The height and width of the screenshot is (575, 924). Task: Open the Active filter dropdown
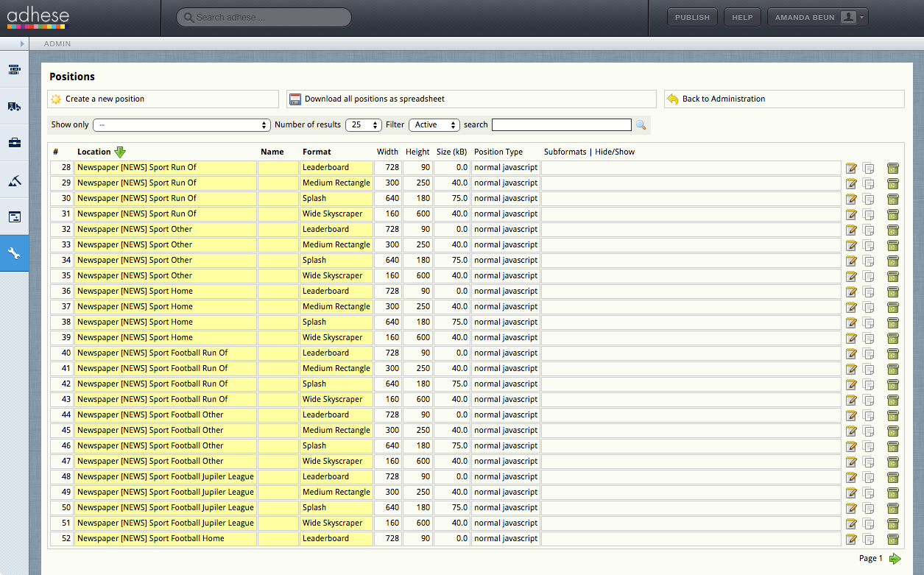434,125
